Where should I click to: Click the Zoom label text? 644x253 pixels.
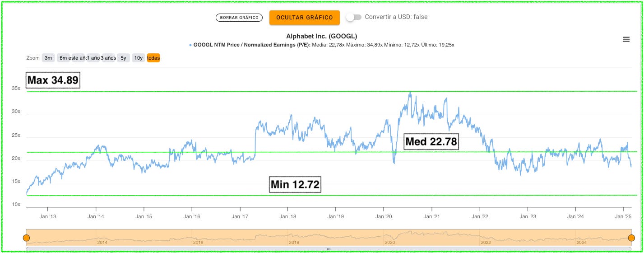coord(33,58)
